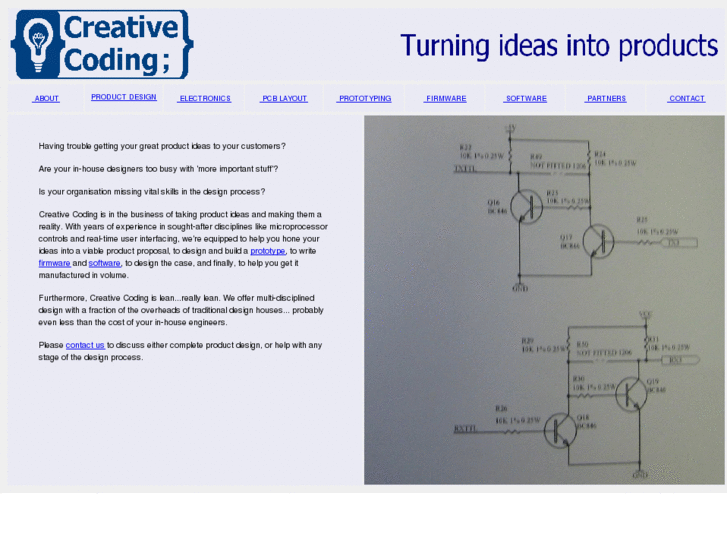Go to the CONTACT page
The width and height of the screenshot is (727, 545).
[687, 98]
